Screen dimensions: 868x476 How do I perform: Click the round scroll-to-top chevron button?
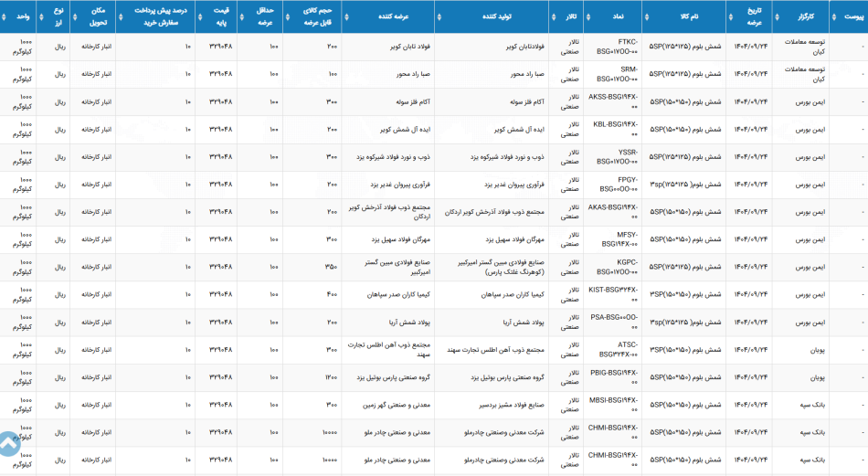tap(8, 444)
